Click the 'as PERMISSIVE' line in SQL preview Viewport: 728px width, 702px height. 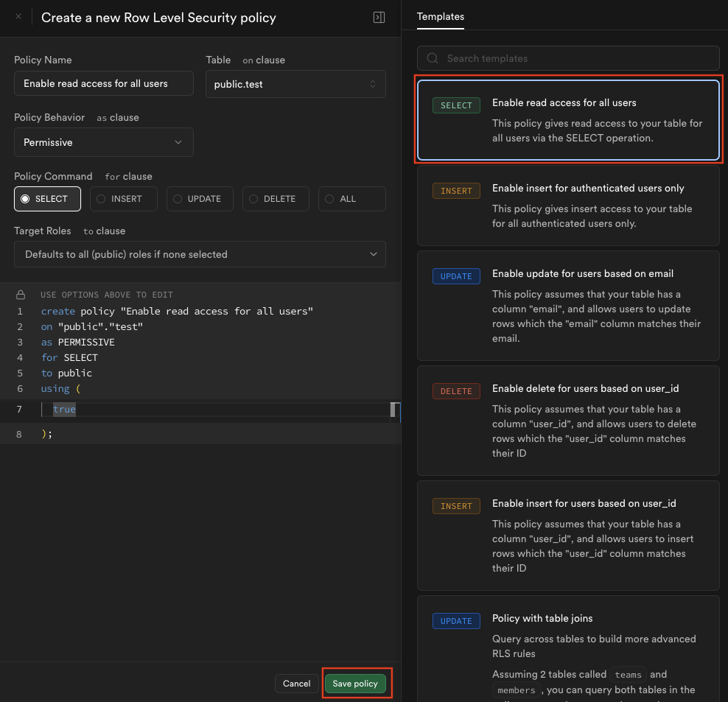coord(77,343)
